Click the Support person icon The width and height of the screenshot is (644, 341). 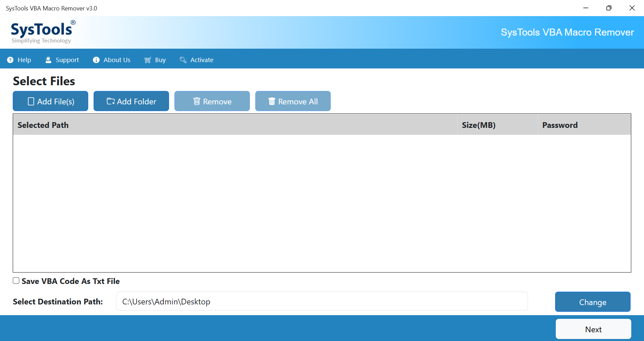click(x=48, y=60)
